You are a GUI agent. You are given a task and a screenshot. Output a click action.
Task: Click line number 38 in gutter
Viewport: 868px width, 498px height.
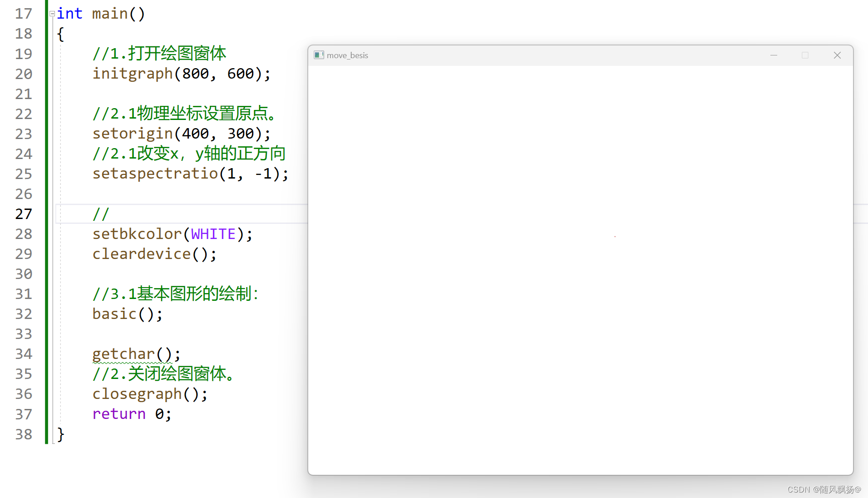click(24, 434)
